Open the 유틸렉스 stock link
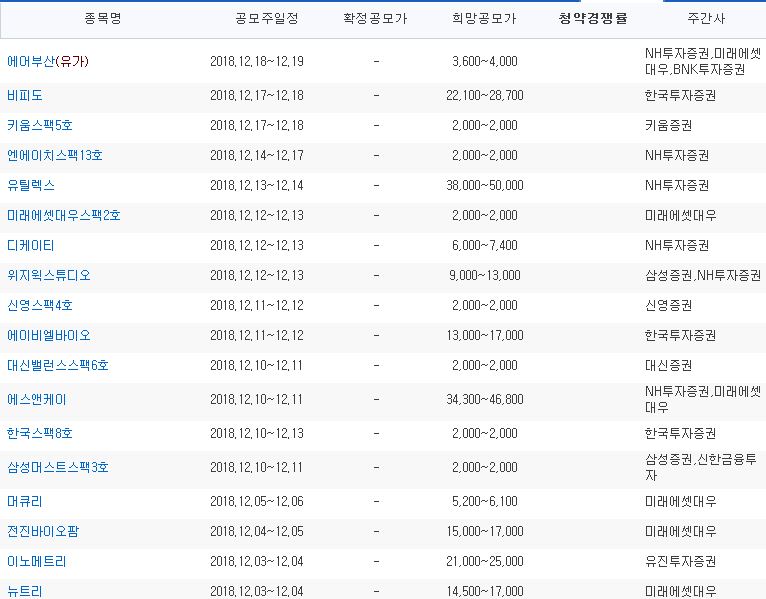 click(x=31, y=186)
